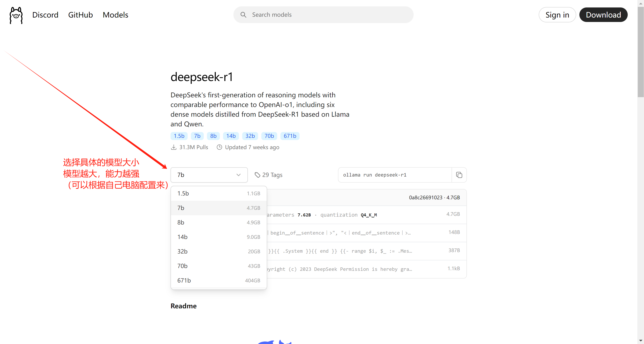Image resolution: width=644 pixels, height=344 pixels.
Task: Select the 1.5b option in dropdown list
Action: coord(218,193)
